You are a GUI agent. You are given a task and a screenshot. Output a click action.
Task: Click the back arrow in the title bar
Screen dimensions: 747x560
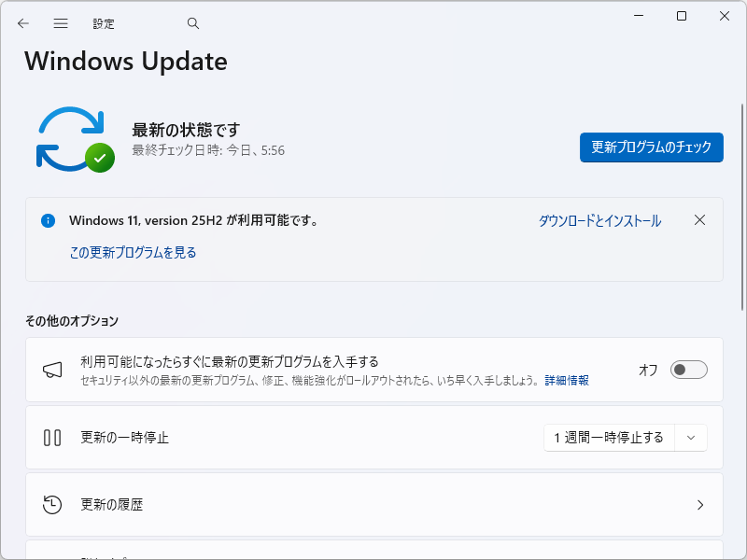point(22,23)
